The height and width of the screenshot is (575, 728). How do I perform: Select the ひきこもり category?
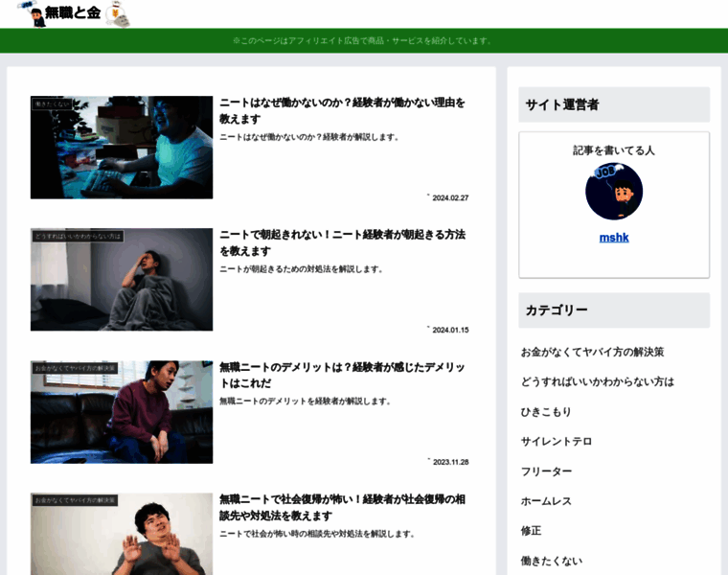tap(546, 411)
